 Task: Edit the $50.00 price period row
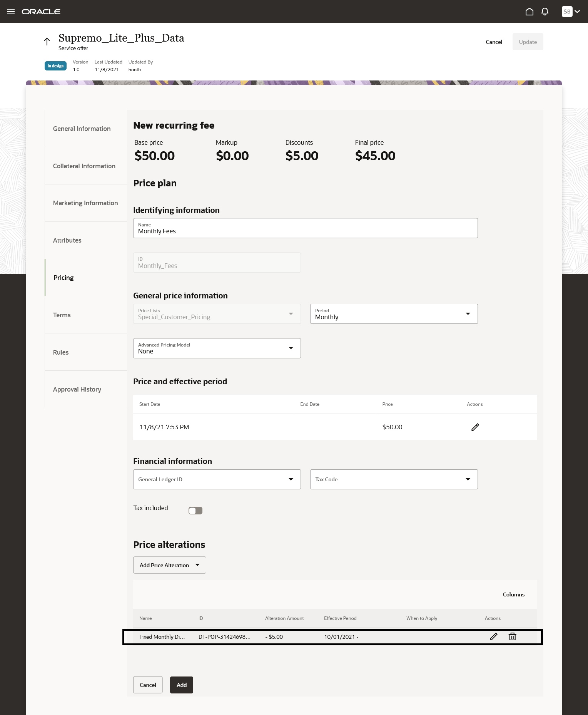tap(475, 427)
